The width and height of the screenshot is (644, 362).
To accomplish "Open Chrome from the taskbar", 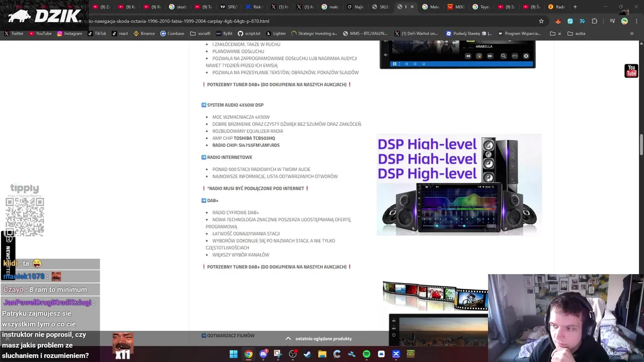I will coord(249,354).
